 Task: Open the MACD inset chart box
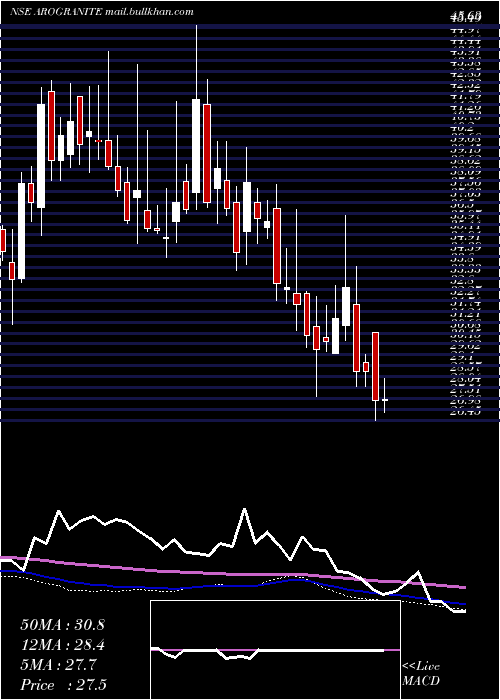click(275, 650)
